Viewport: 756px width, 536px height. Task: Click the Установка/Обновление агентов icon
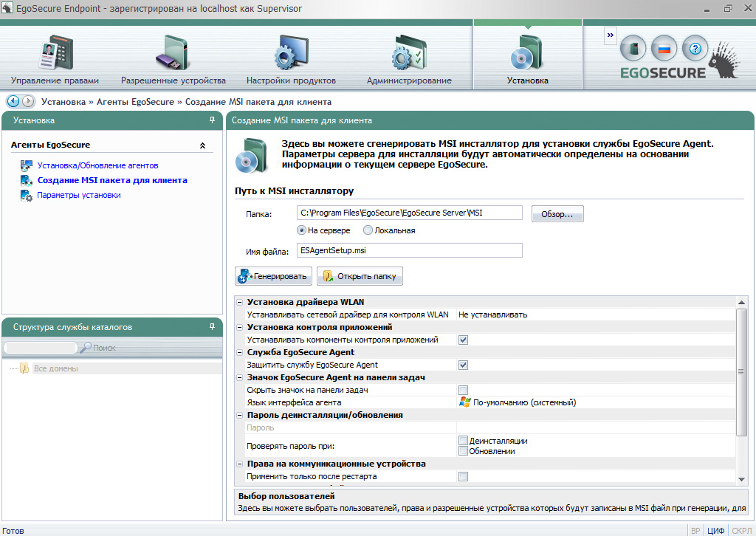point(26,165)
